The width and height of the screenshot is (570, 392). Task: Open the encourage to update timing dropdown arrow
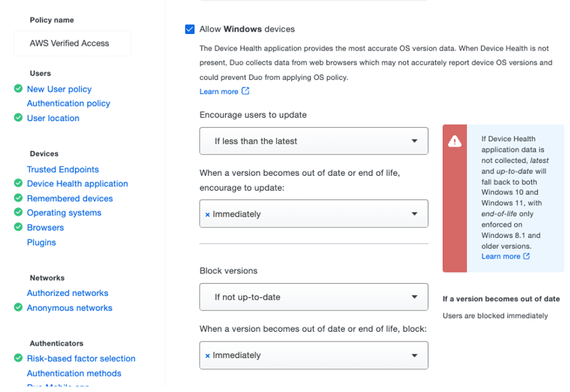[414, 214]
